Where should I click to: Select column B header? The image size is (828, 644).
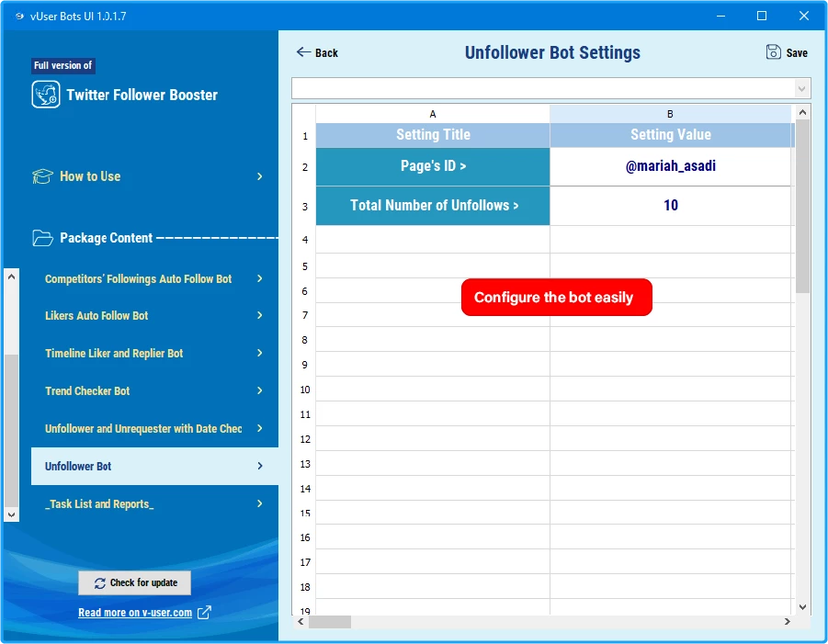670,114
